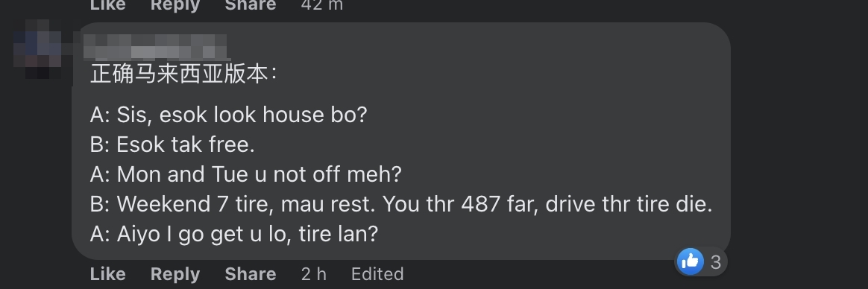Image resolution: width=868 pixels, height=289 pixels.
Task: Open the commenter's blurred profile name
Action: click(x=157, y=46)
